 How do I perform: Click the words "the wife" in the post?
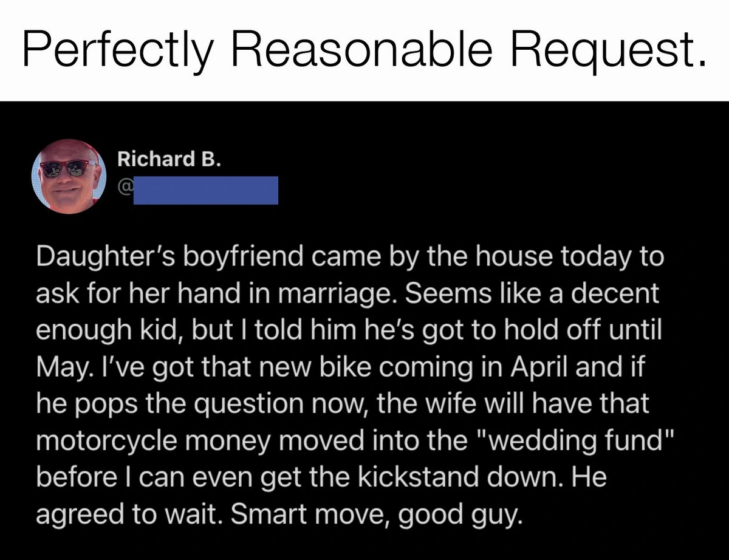[416, 404]
